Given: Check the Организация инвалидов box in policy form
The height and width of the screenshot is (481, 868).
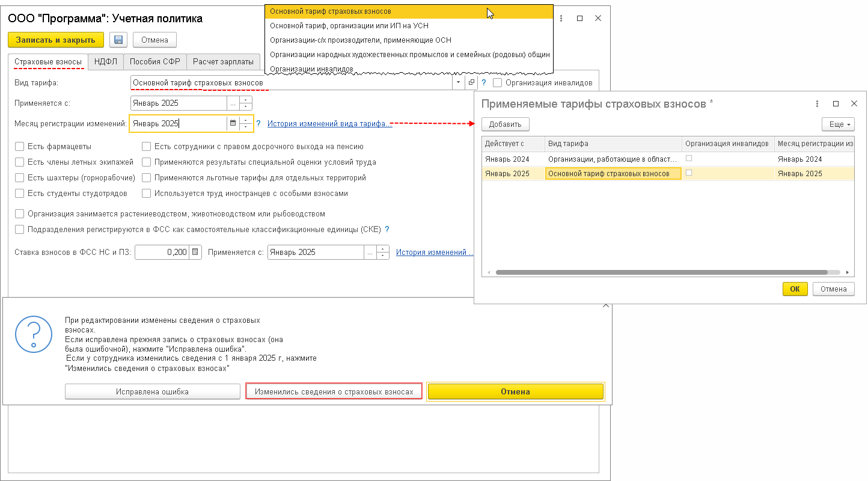Looking at the screenshot, I should (x=497, y=83).
